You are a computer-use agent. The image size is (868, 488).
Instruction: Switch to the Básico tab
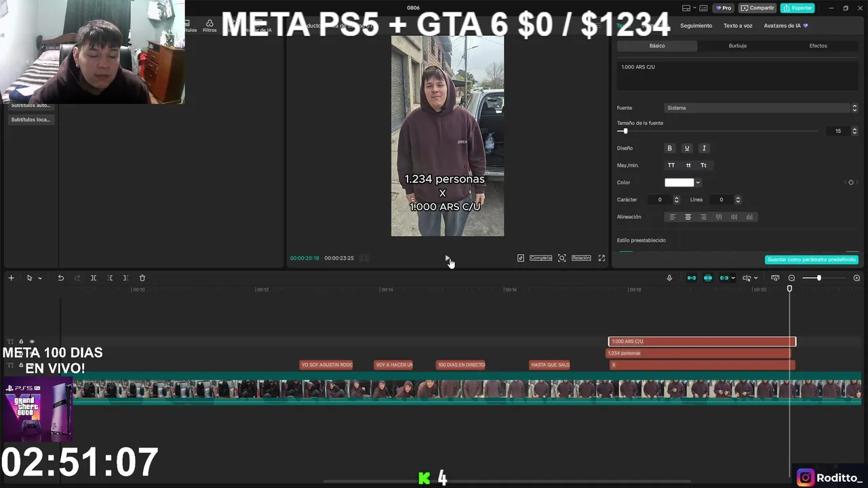[x=657, y=46]
